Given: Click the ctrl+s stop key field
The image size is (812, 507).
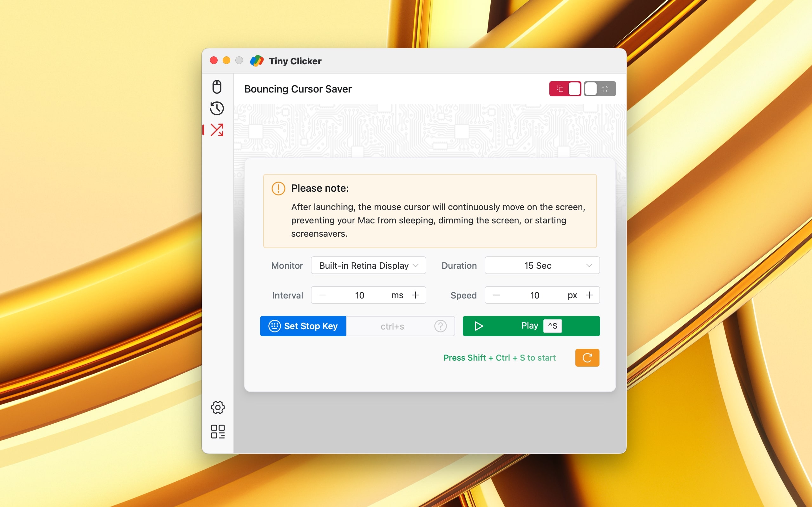Looking at the screenshot, I should [x=392, y=326].
